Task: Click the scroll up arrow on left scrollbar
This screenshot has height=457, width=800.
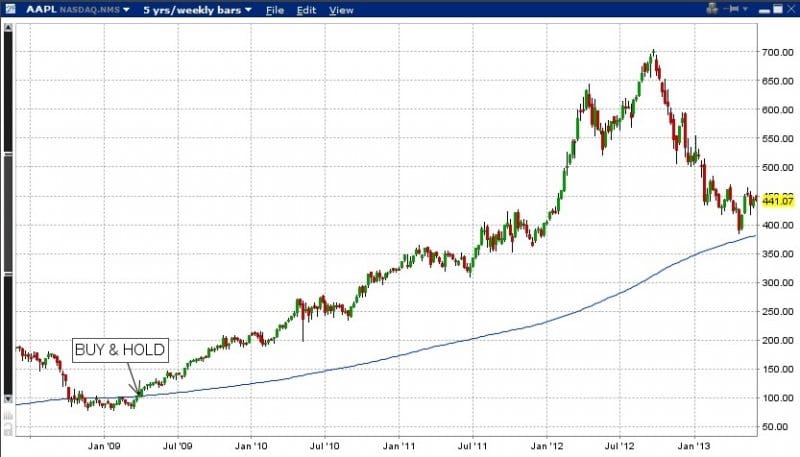Action: tap(8, 27)
